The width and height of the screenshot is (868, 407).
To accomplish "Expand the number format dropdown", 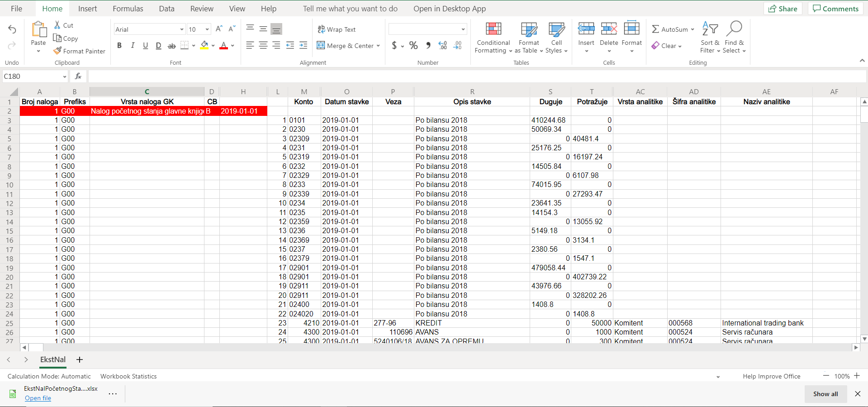I will pyautogui.click(x=463, y=29).
